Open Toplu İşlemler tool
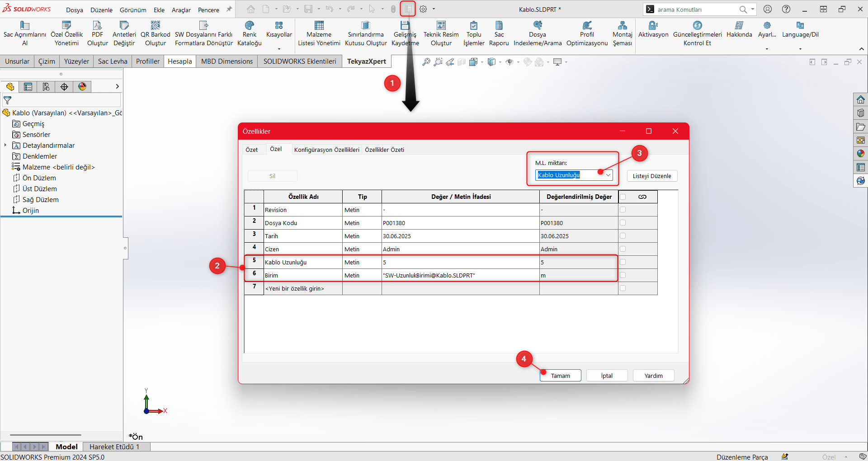The width and height of the screenshot is (868, 461). 474,33
